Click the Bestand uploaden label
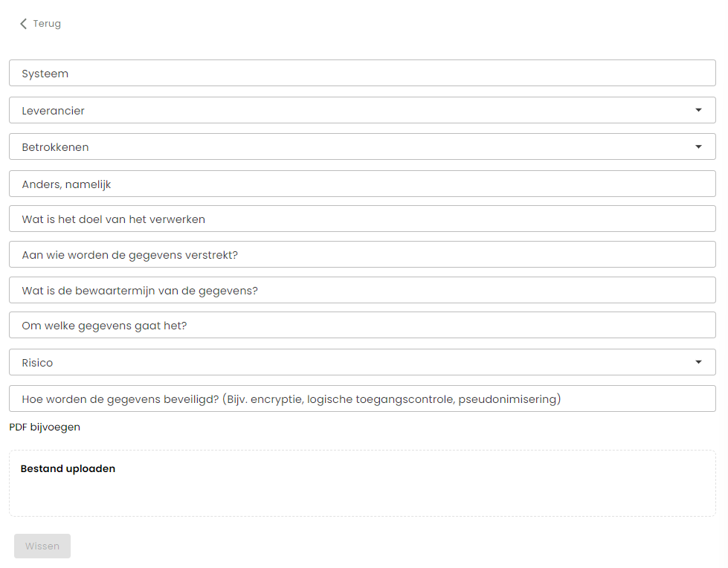This screenshot has width=728, height=568. pyautogui.click(x=68, y=468)
